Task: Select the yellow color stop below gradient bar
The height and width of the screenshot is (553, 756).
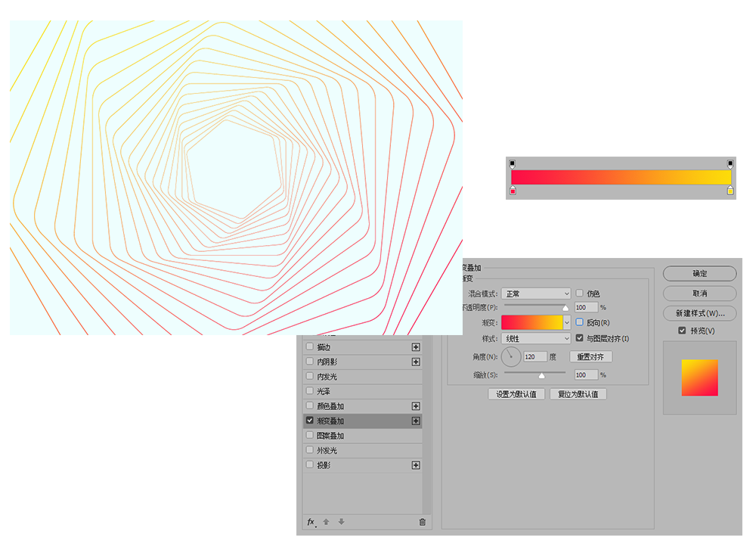Action: click(730, 190)
